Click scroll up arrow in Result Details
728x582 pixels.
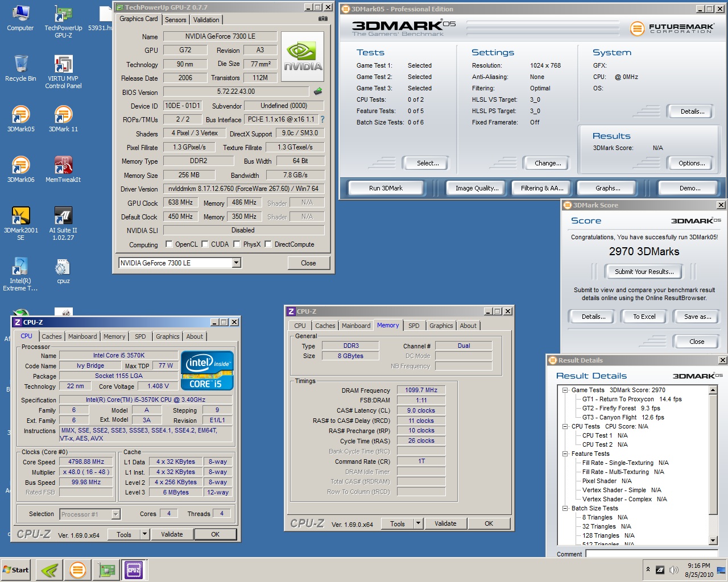[x=713, y=390]
